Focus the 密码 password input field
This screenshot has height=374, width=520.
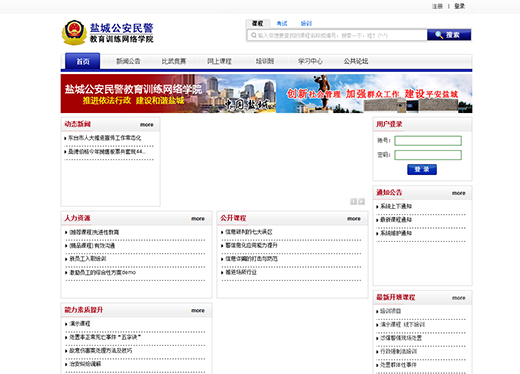coord(428,155)
